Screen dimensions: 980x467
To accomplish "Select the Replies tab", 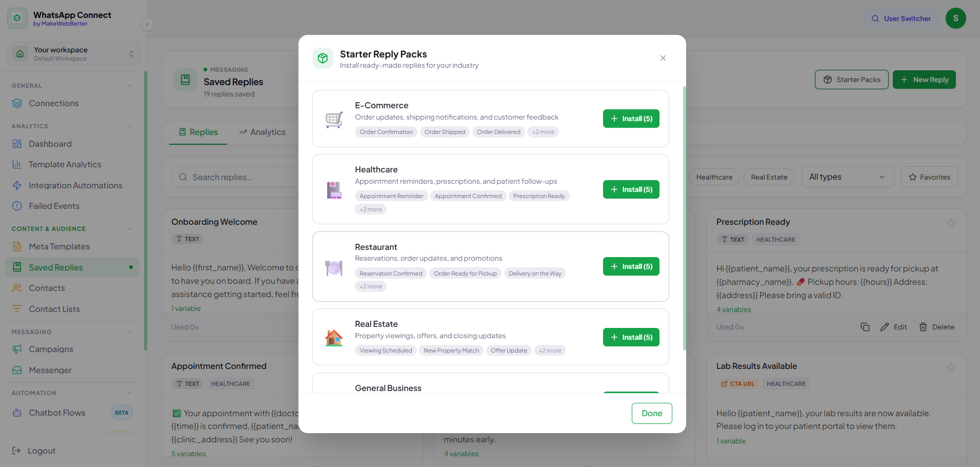I will click(198, 132).
